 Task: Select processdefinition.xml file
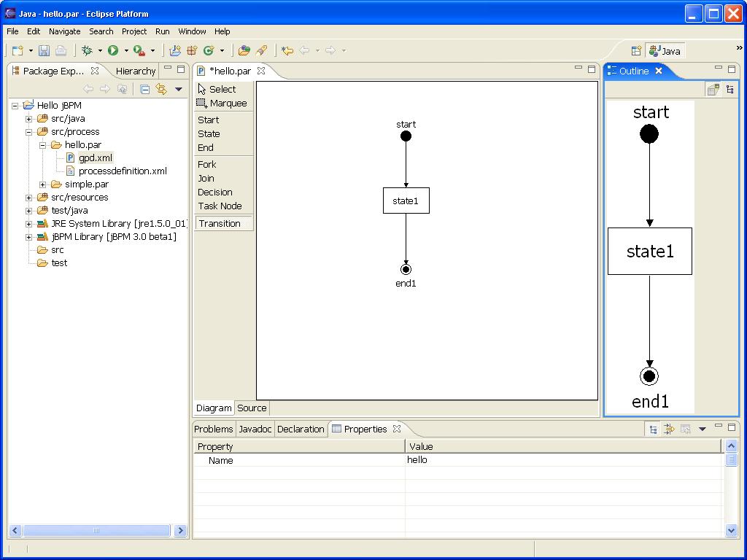click(123, 171)
